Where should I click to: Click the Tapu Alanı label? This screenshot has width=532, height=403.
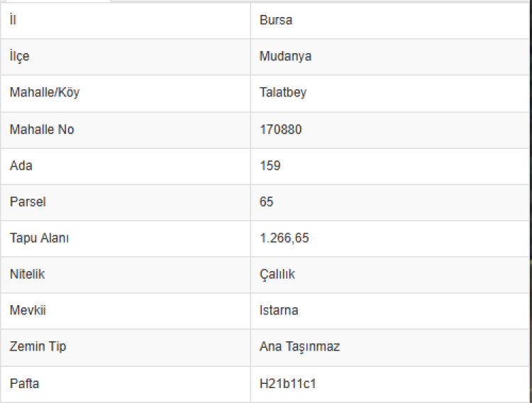tap(40, 238)
